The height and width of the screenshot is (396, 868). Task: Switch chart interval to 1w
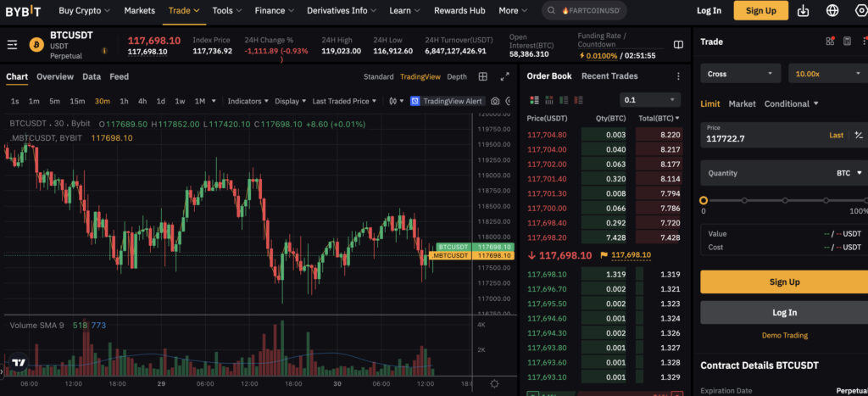point(180,102)
